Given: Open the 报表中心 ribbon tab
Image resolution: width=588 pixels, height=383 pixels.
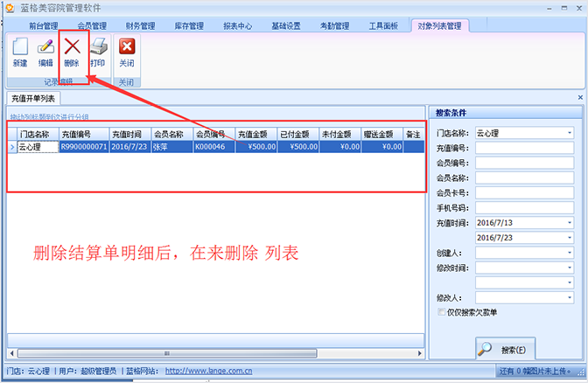Looking at the screenshot, I should coord(238,26).
